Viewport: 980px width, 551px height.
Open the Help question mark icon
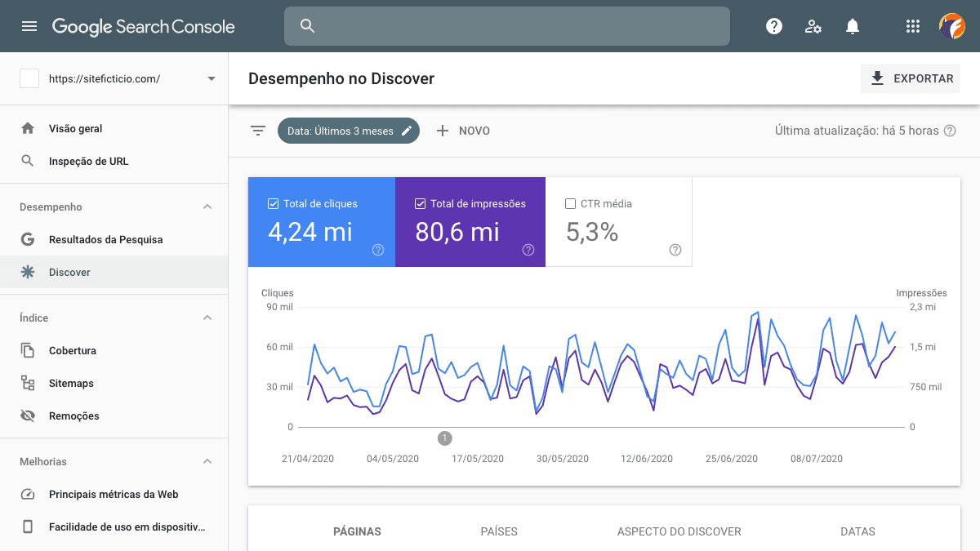(774, 26)
